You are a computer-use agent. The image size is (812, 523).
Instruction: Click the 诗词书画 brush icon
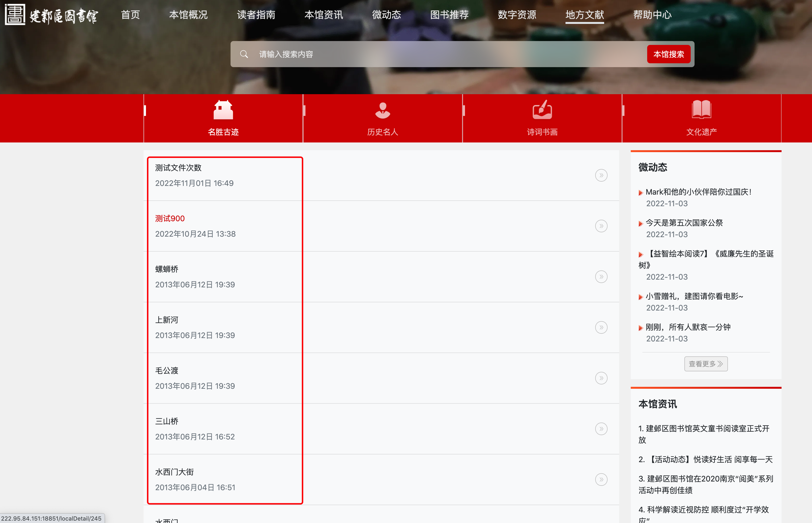[542, 110]
